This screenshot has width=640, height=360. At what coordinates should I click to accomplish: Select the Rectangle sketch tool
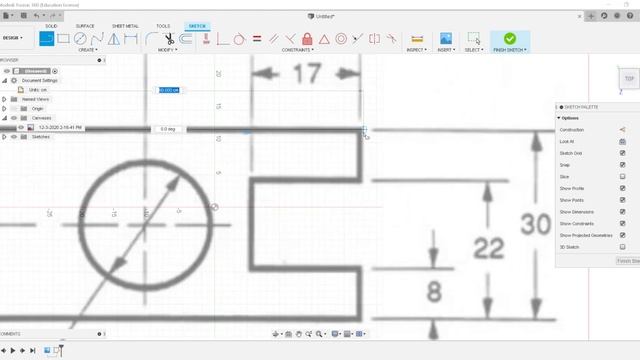click(63, 39)
